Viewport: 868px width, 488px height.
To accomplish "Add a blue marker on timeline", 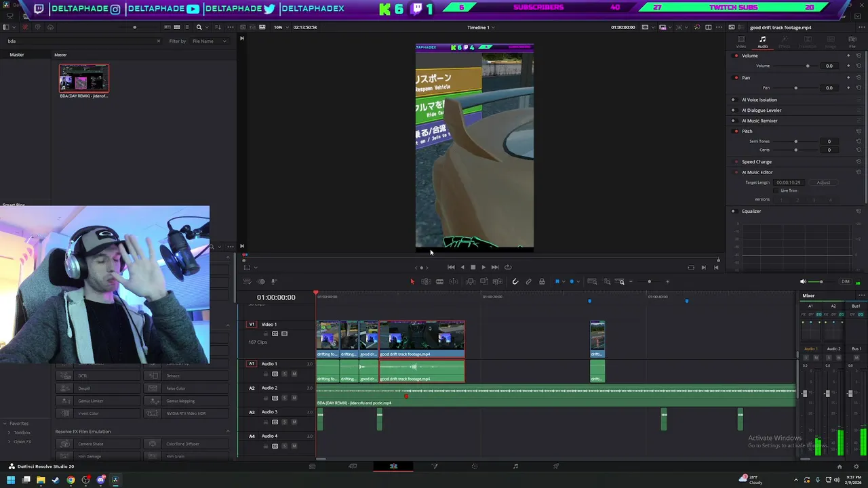I will [572, 281].
